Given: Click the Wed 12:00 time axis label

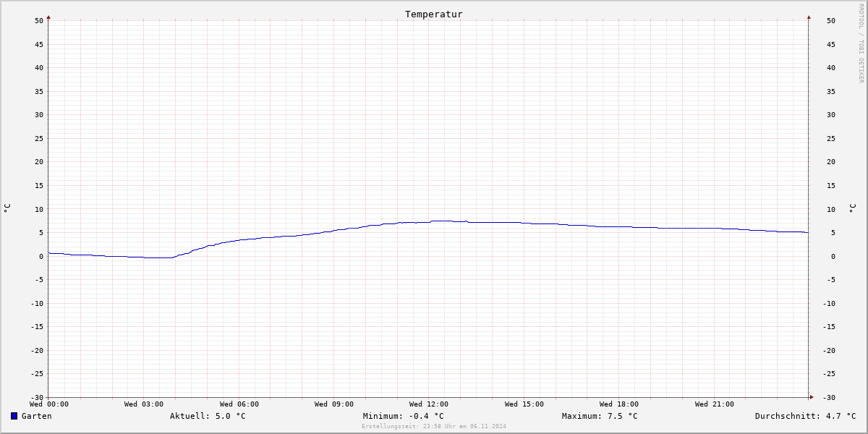Looking at the screenshot, I should coord(429,404).
